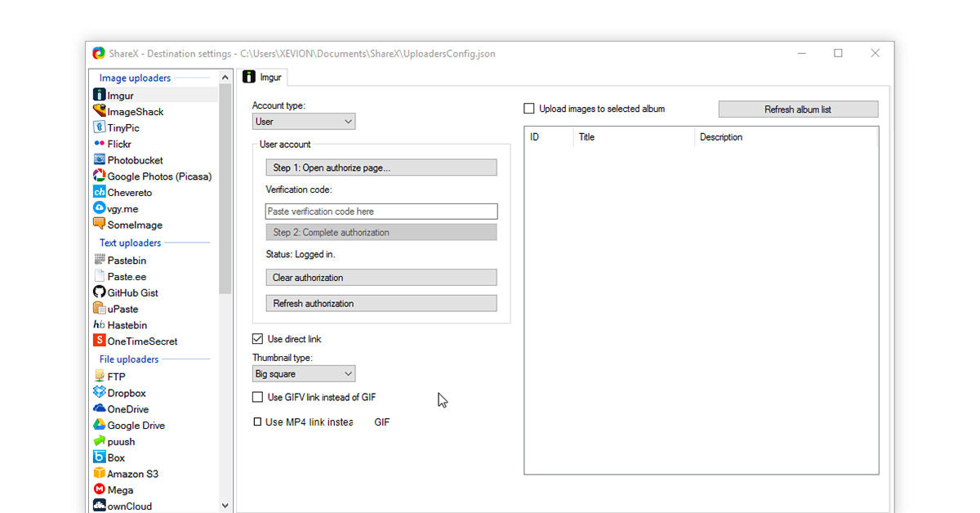The image size is (980, 513).
Task: Select Google Photos (Picasa) icon
Action: pyautogui.click(x=100, y=176)
